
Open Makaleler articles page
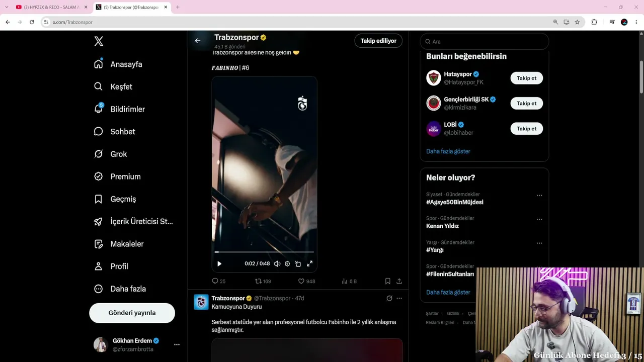tap(119, 244)
